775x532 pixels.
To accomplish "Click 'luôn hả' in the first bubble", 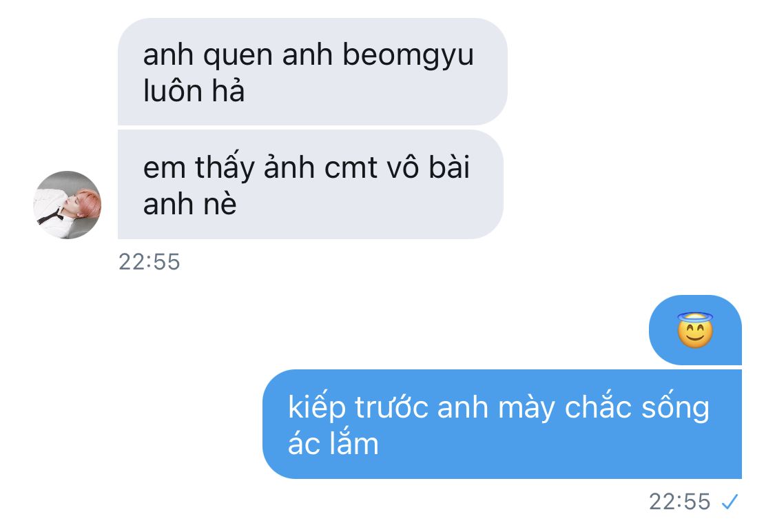I will point(194,91).
